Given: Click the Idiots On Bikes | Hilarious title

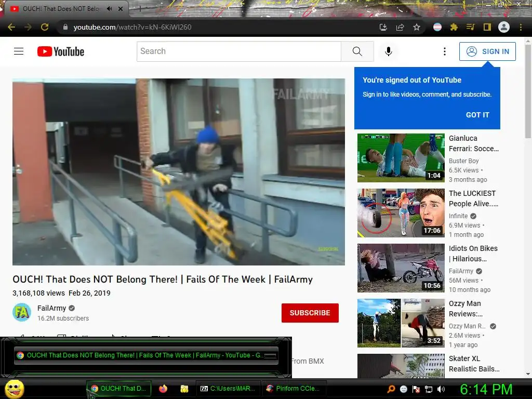Looking at the screenshot, I should [473, 254].
